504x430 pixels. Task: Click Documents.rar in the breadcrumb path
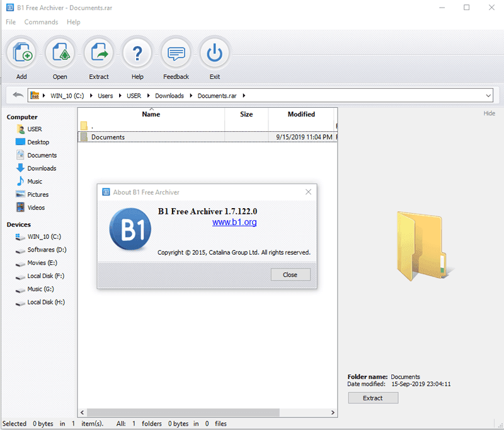point(217,95)
